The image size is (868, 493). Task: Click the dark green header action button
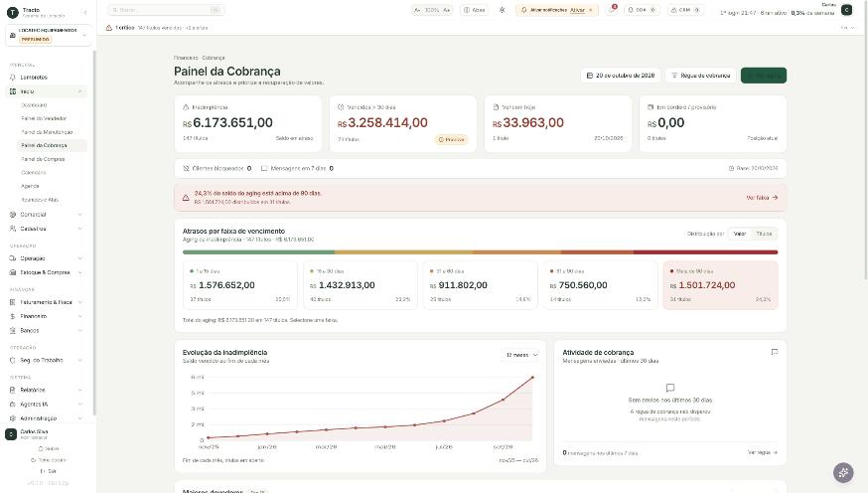(x=764, y=76)
